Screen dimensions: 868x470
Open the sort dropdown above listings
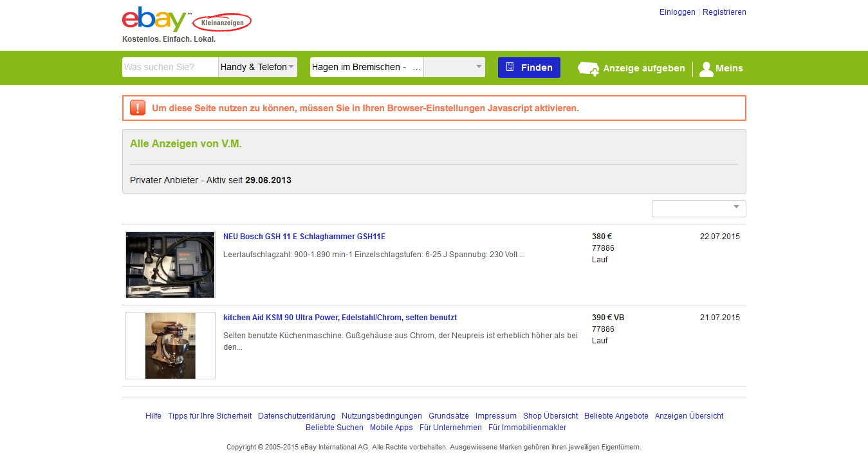699,208
